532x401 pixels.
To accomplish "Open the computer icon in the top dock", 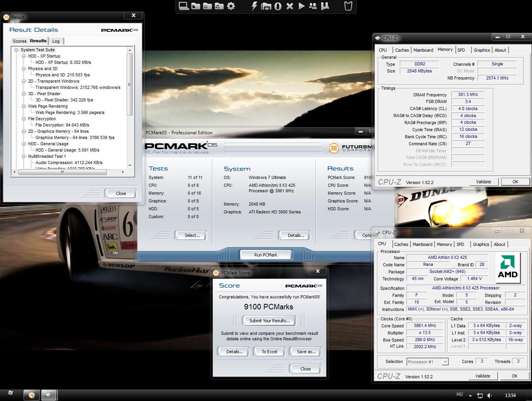I will click(184, 6).
